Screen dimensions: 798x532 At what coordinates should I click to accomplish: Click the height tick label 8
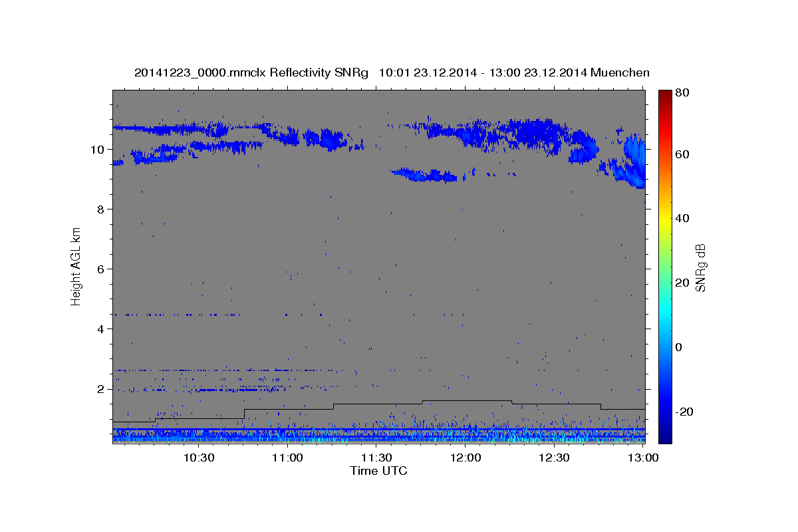click(x=101, y=209)
